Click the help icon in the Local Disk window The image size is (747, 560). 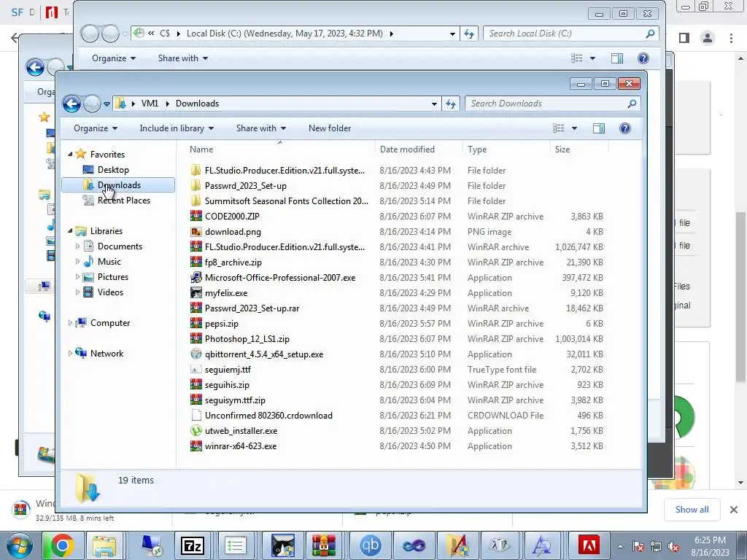(x=643, y=58)
